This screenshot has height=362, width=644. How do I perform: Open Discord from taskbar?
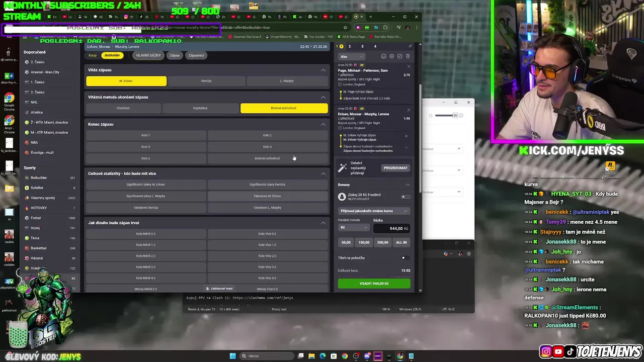point(367,356)
